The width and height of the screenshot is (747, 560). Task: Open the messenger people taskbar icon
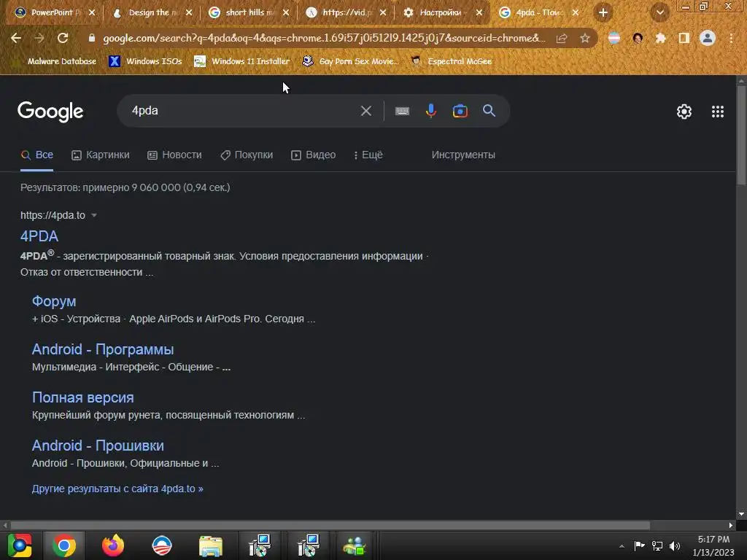354,545
